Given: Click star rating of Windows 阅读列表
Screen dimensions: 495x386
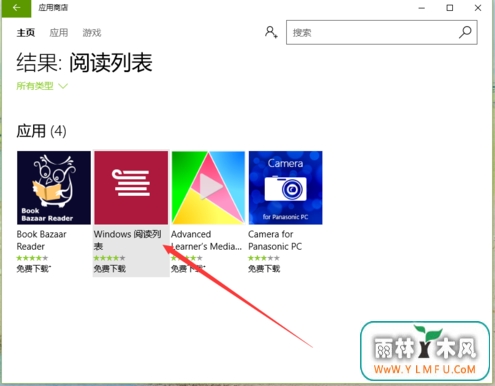Looking at the screenshot, I should tap(109, 258).
